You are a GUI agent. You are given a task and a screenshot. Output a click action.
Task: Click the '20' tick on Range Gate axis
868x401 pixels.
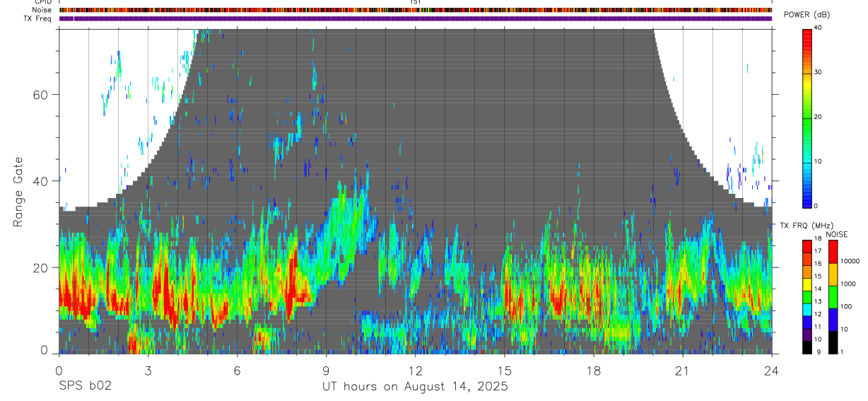(42, 267)
